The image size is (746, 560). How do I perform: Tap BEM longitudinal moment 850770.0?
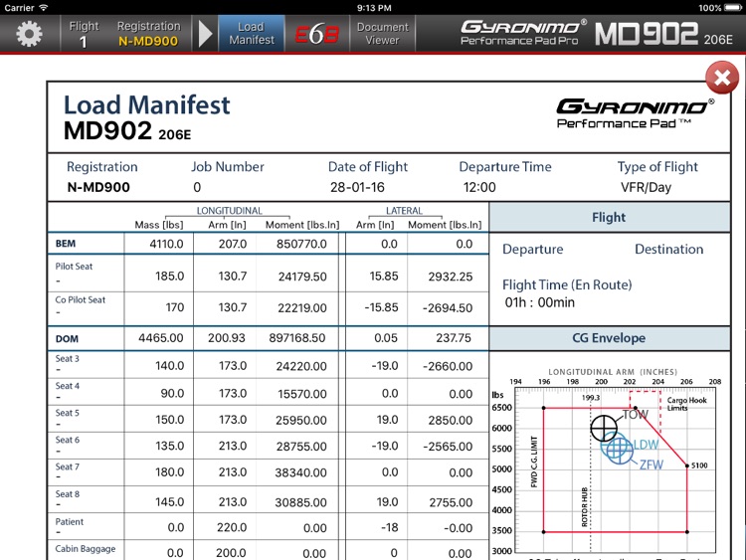(x=301, y=244)
